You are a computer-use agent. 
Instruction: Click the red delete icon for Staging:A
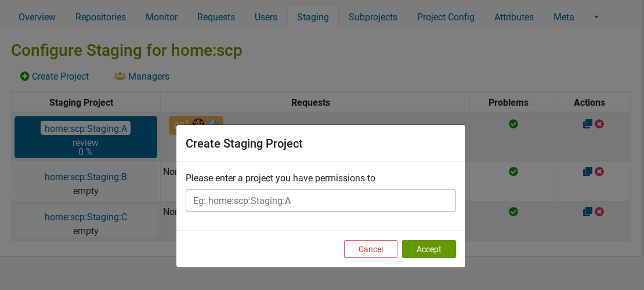[599, 124]
